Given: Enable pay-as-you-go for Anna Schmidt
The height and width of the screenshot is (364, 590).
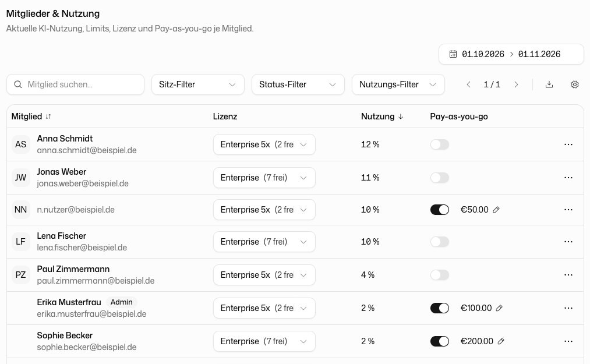Looking at the screenshot, I should [x=440, y=144].
